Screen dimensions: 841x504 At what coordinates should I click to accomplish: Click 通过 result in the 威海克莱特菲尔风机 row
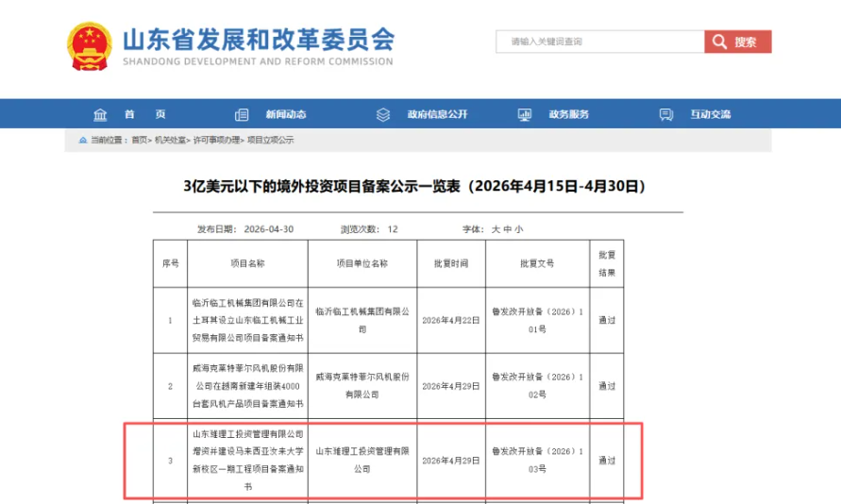coord(607,386)
